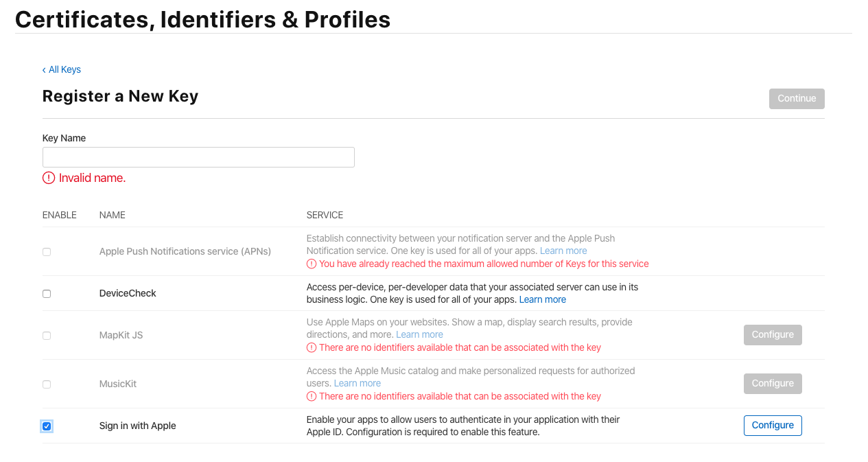Viewport: 868px width, 462px height.
Task: Select the Sign in with Apple row name
Action: 138,426
